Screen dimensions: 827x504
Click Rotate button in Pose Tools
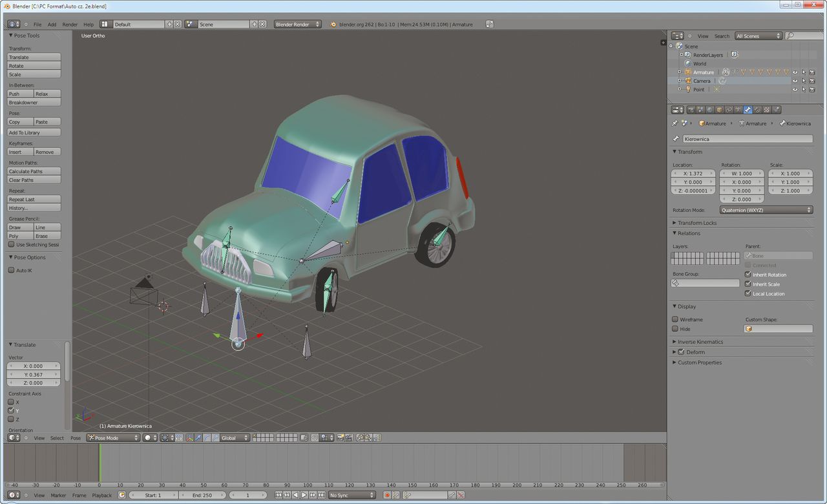(x=34, y=66)
